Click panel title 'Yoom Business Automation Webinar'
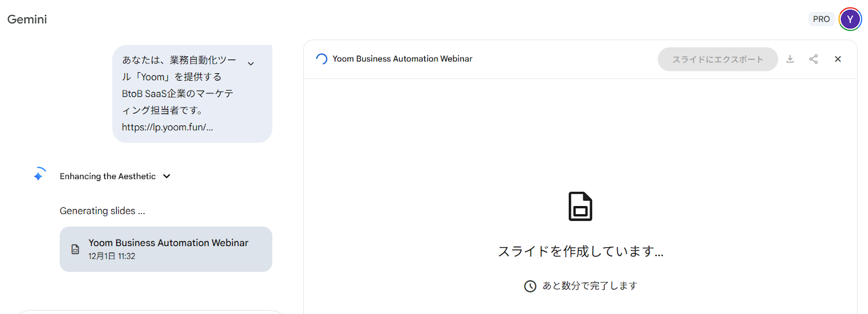This screenshot has width=868, height=314. point(402,59)
